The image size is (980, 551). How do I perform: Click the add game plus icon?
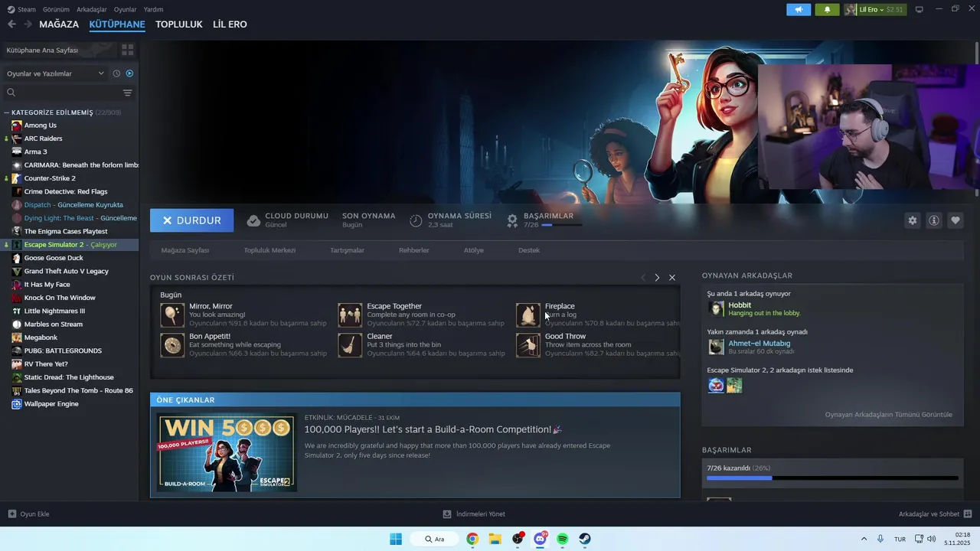(11, 514)
